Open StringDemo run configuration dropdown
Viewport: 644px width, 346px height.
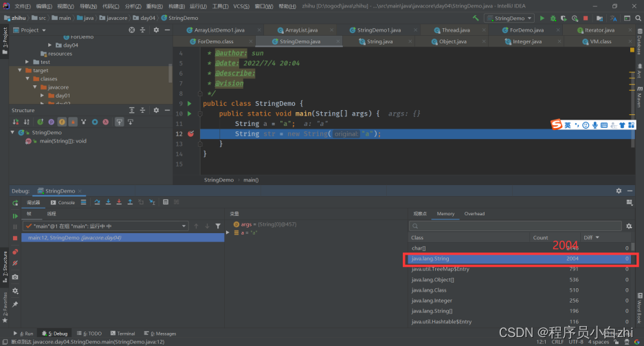[510, 18]
